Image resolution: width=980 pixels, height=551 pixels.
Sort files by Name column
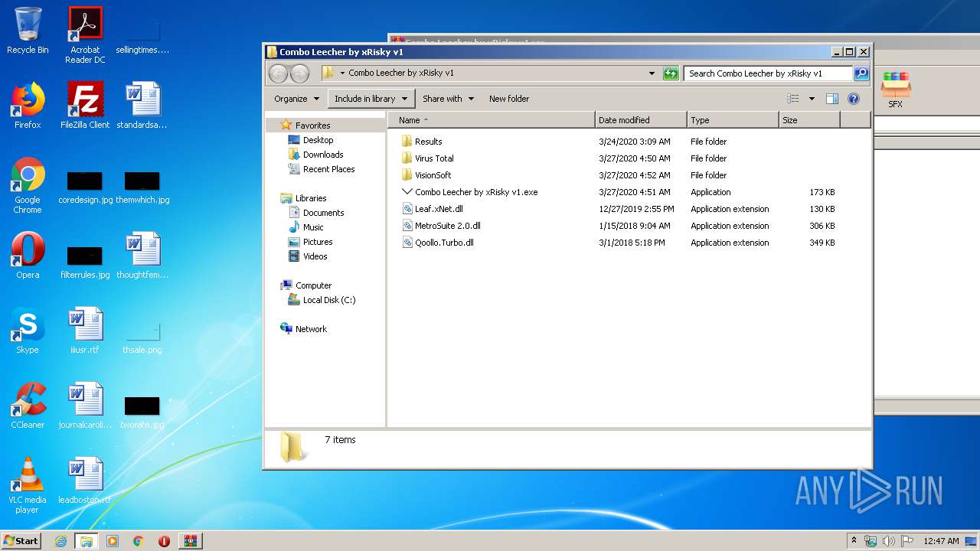[x=491, y=120]
